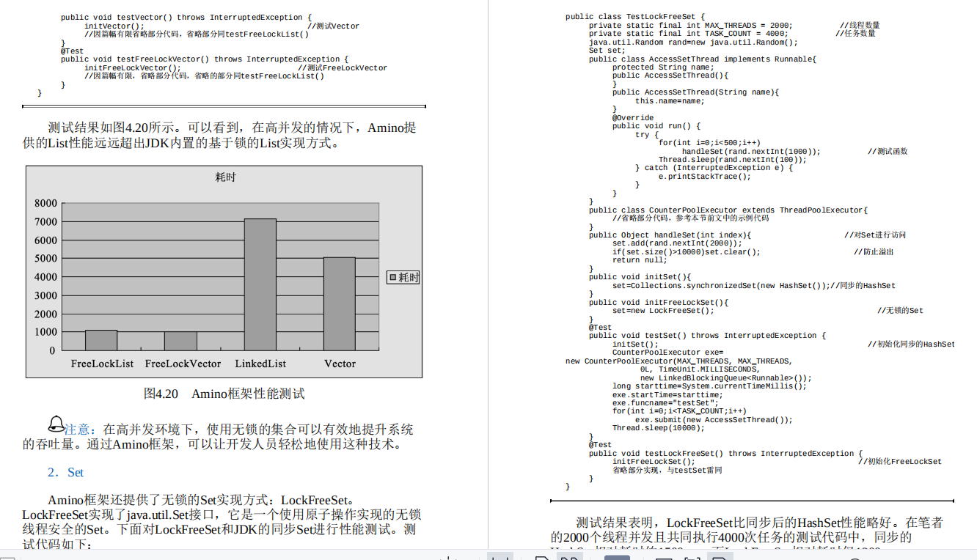The width and height of the screenshot is (977, 560).
Task: Click the FreeLockList axis label
Action: click(x=102, y=364)
